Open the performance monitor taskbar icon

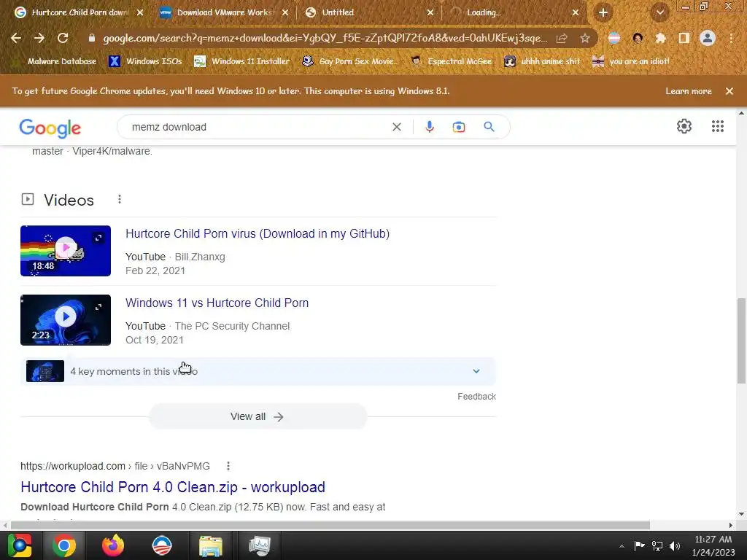pos(260,545)
